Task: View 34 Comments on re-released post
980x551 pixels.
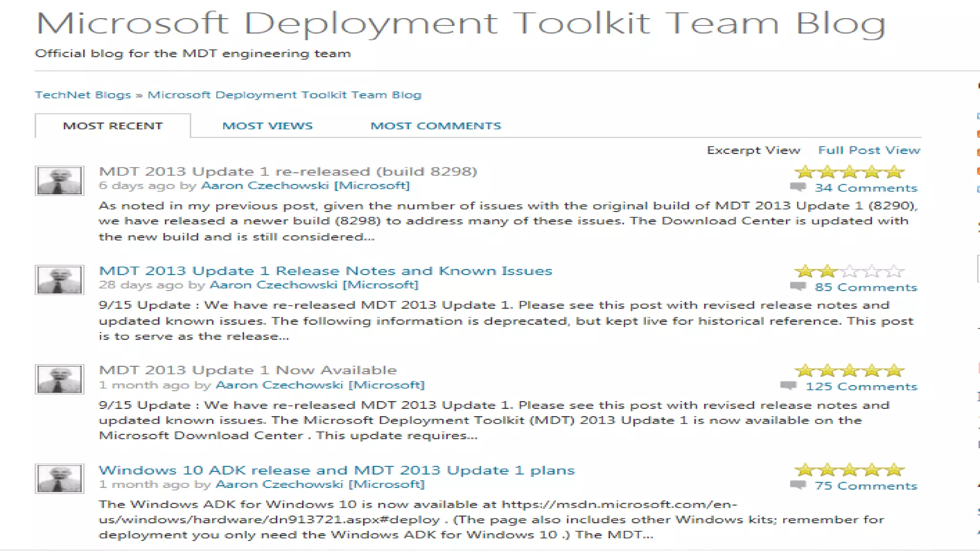Action: tap(866, 188)
